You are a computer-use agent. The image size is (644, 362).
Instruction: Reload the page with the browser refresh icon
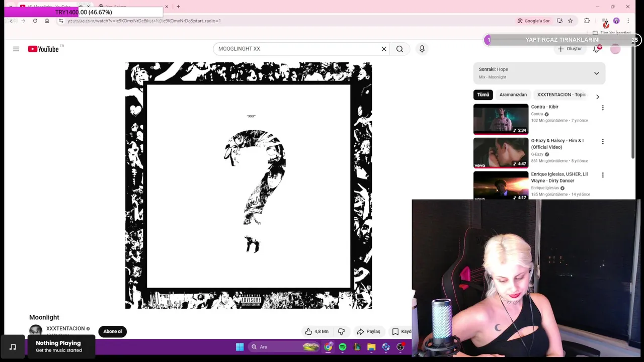tap(35, 21)
